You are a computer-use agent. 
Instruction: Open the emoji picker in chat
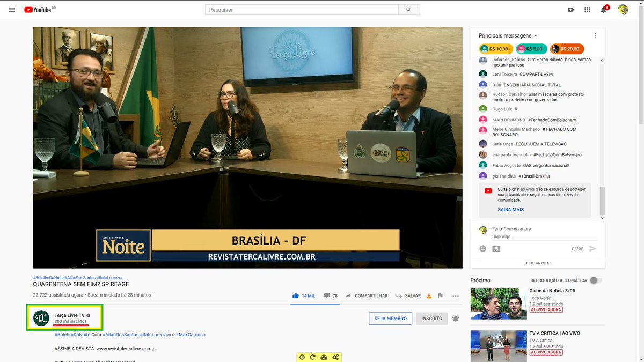click(x=483, y=248)
